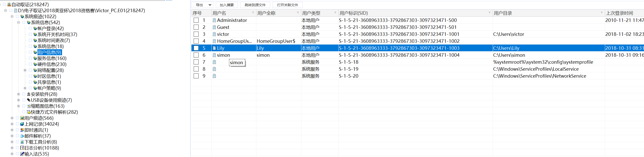Click the 邮件解析 icon in tree

pyautogui.click(x=22, y=136)
